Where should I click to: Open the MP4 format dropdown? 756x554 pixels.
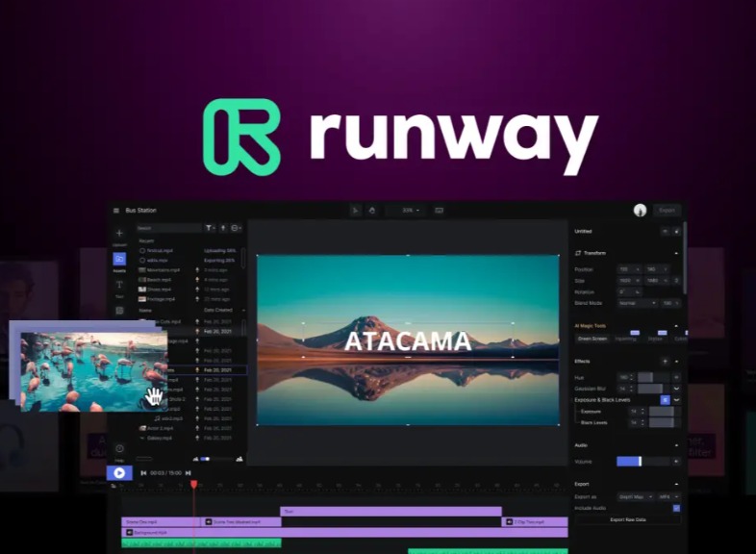668,496
